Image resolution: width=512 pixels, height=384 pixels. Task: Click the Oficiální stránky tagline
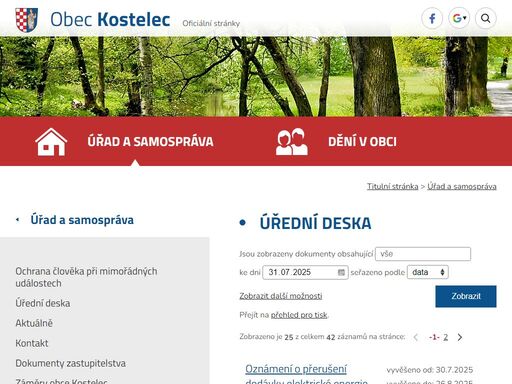tap(211, 23)
